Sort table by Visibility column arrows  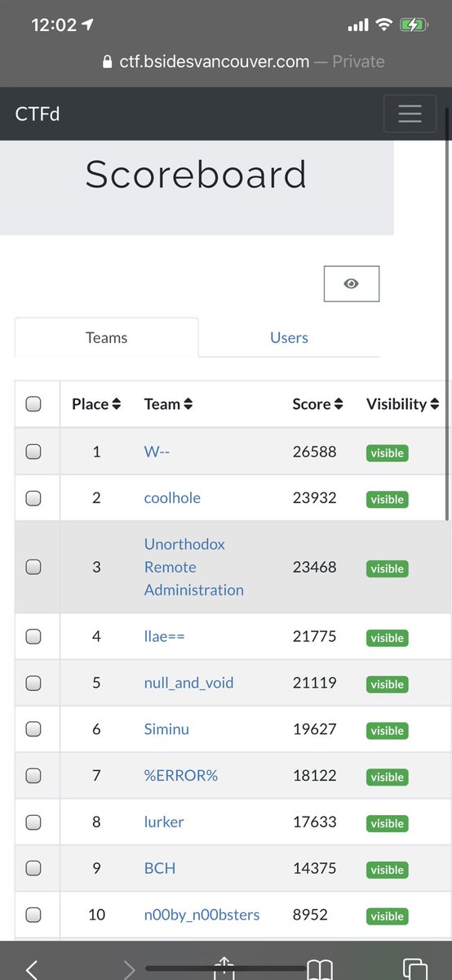(x=434, y=404)
